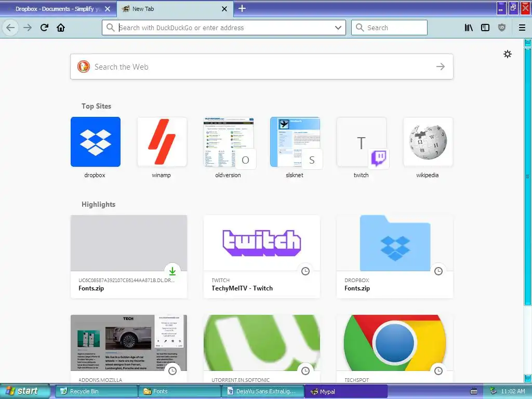Close the New Tab tab
Screen dimensions: 532x399
(224, 9)
